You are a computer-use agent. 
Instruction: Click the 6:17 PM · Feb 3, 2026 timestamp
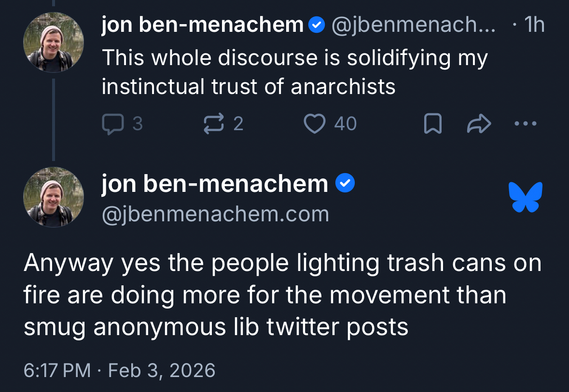[119, 370]
